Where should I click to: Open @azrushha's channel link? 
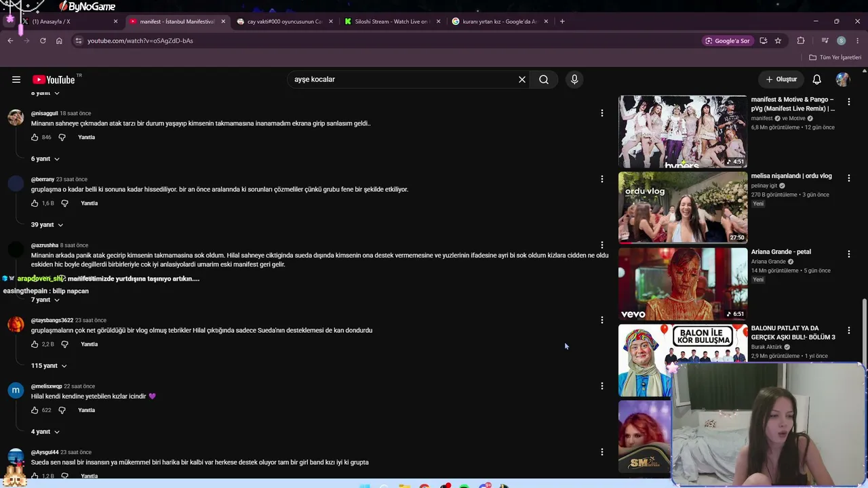(45, 245)
